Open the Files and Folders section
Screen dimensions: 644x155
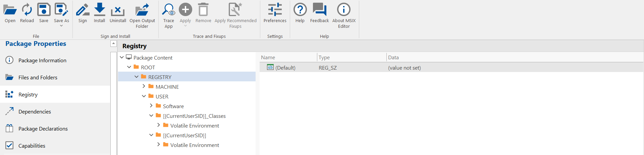tap(38, 77)
